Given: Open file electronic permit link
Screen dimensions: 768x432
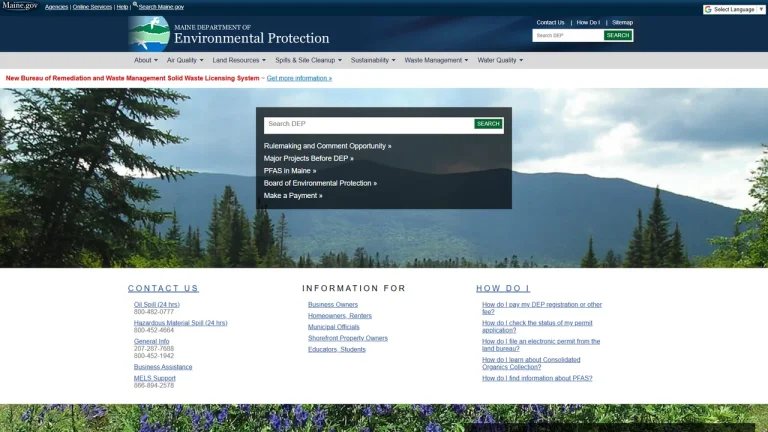Looking at the screenshot, I should point(541,345).
